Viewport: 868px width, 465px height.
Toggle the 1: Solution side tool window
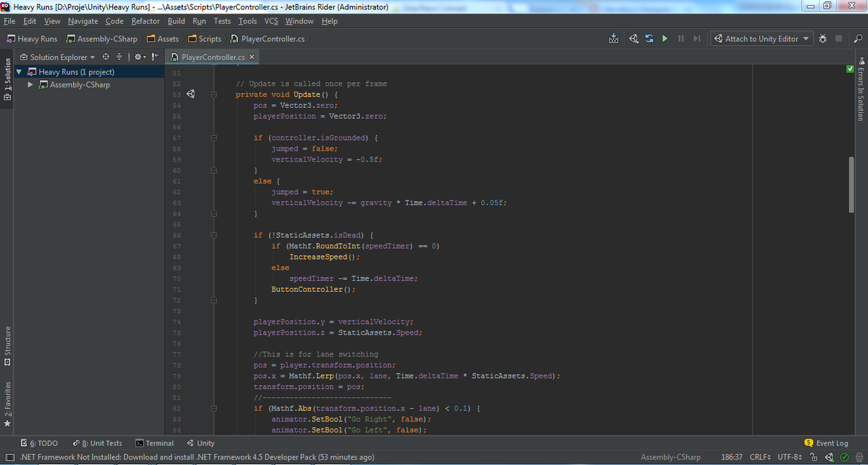tap(7, 79)
